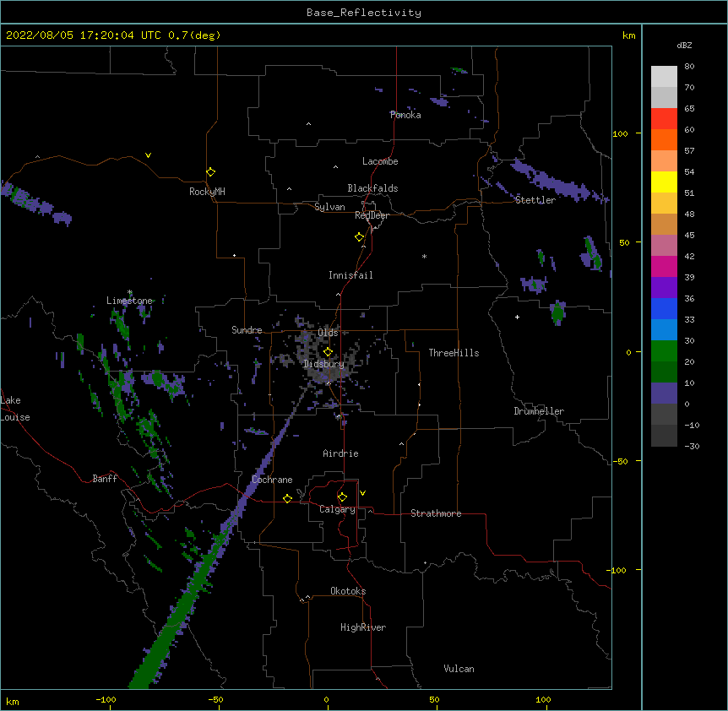The image size is (728, 711).
Task: Select the yellow diamond marker between Olds and Didsbury
Action: coord(328,352)
